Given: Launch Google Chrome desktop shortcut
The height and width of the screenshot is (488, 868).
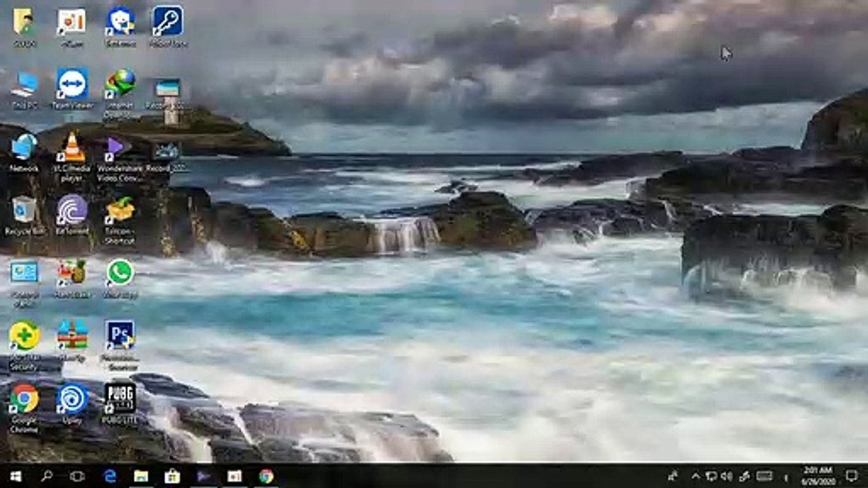Looking at the screenshot, I should (x=24, y=399).
